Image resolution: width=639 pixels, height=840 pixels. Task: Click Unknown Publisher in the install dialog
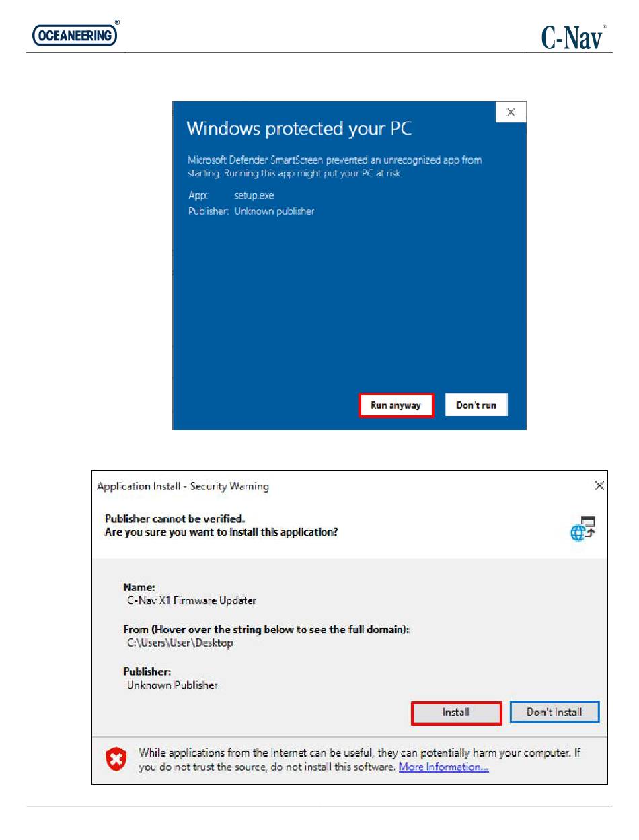pyautogui.click(x=172, y=685)
